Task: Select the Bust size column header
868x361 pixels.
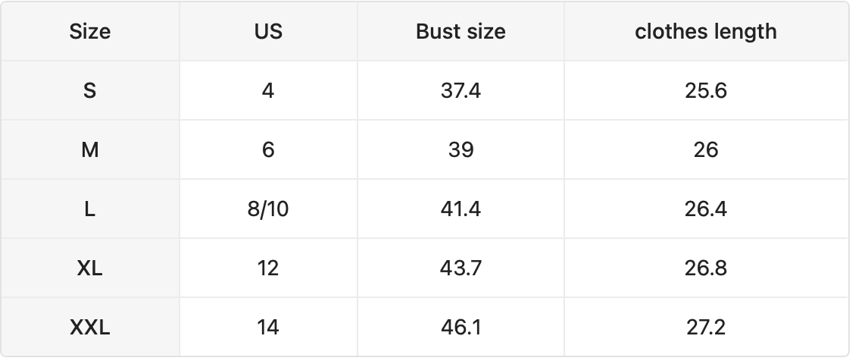Action: 461,31
